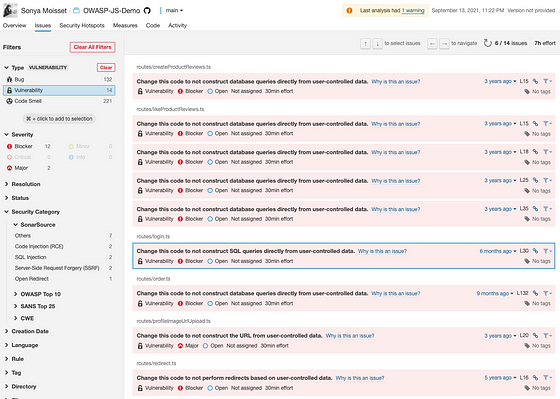
Task: Toggle the Bug type filter
Action: (x=59, y=79)
